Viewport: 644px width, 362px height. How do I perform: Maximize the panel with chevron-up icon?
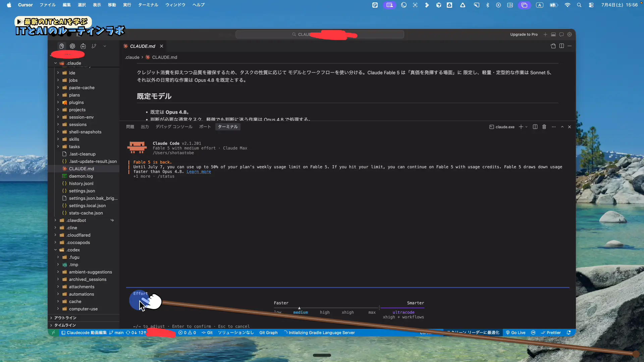click(562, 127)
